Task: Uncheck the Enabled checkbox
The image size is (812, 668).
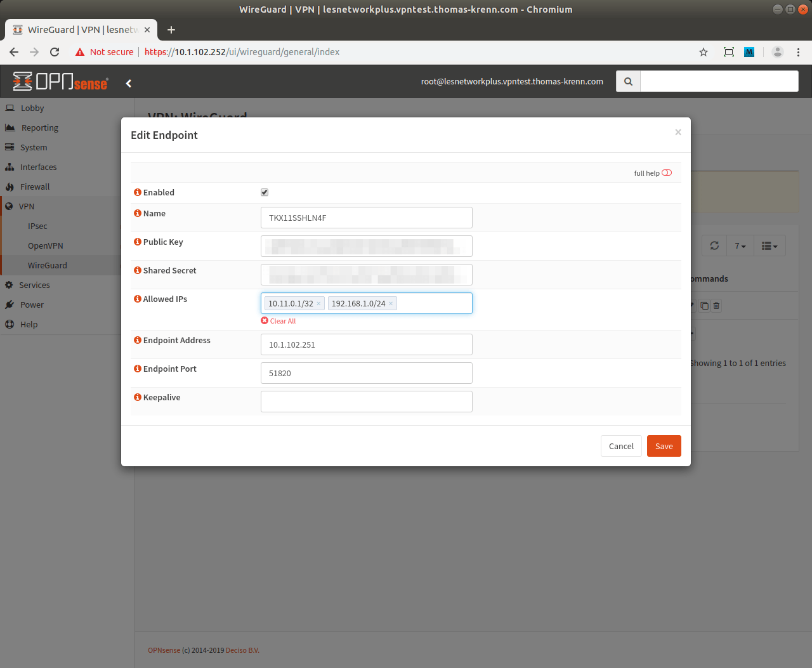Action: pos(265,192)
